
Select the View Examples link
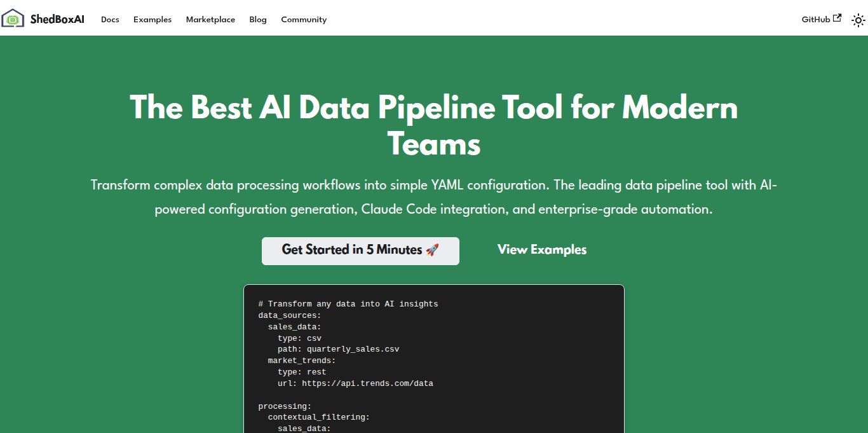pyautogui.click(x=542, y=250)
